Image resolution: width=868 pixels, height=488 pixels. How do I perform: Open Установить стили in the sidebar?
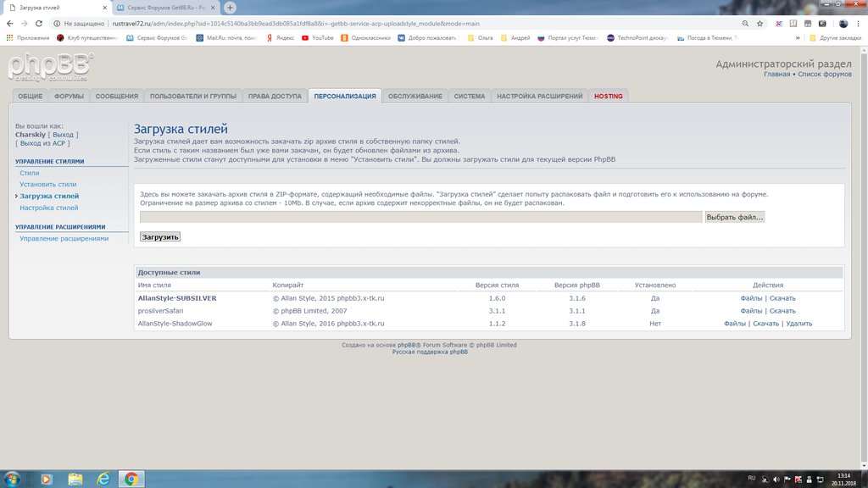[48, 184]
